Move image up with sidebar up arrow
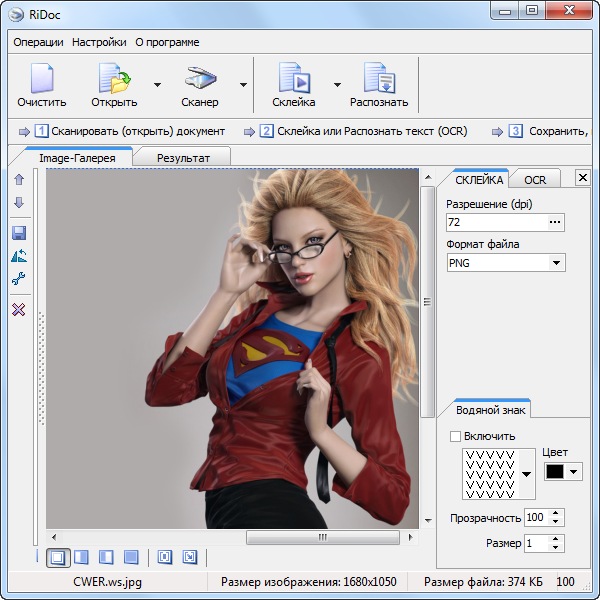The width and height of the screenshot is (600, 600). point(18,180)
